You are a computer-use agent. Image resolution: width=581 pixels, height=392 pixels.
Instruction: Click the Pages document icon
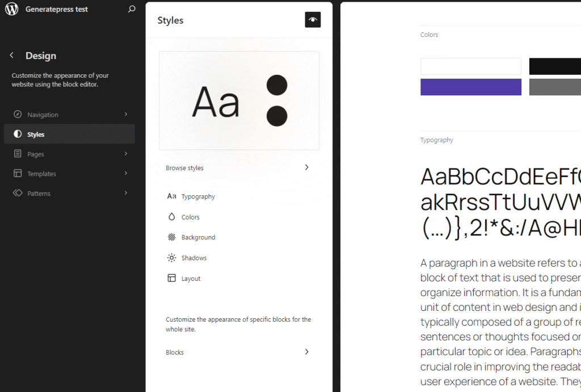pos(18,154)
